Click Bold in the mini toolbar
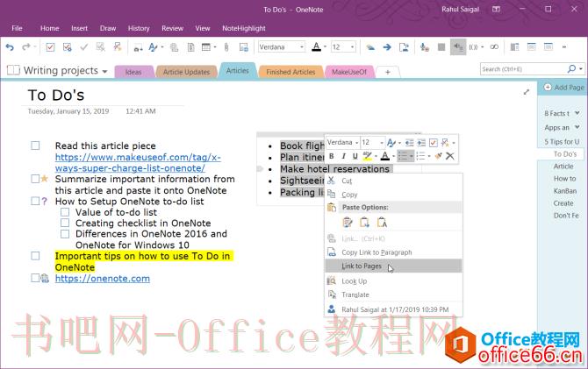The image size is (588, 369). point(332,156)
